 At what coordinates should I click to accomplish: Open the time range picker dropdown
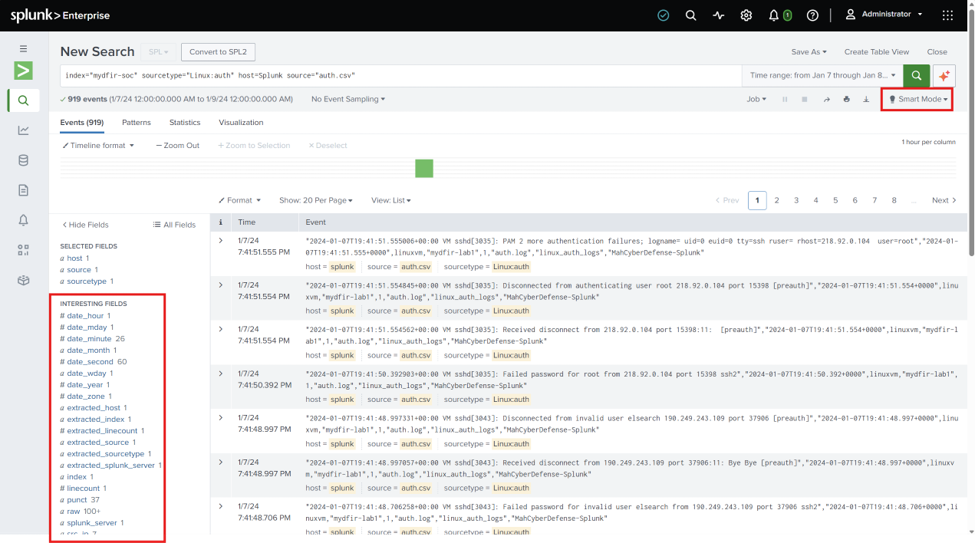822,75
